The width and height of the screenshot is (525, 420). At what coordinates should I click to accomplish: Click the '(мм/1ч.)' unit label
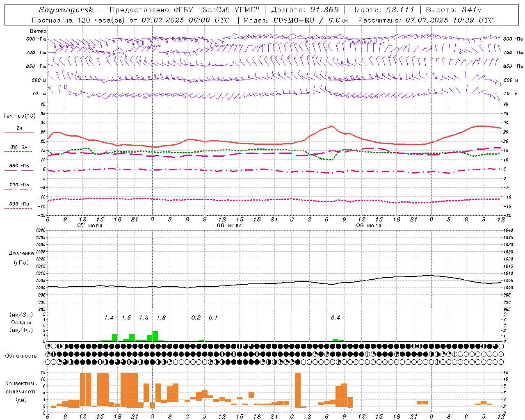point(21,330)
